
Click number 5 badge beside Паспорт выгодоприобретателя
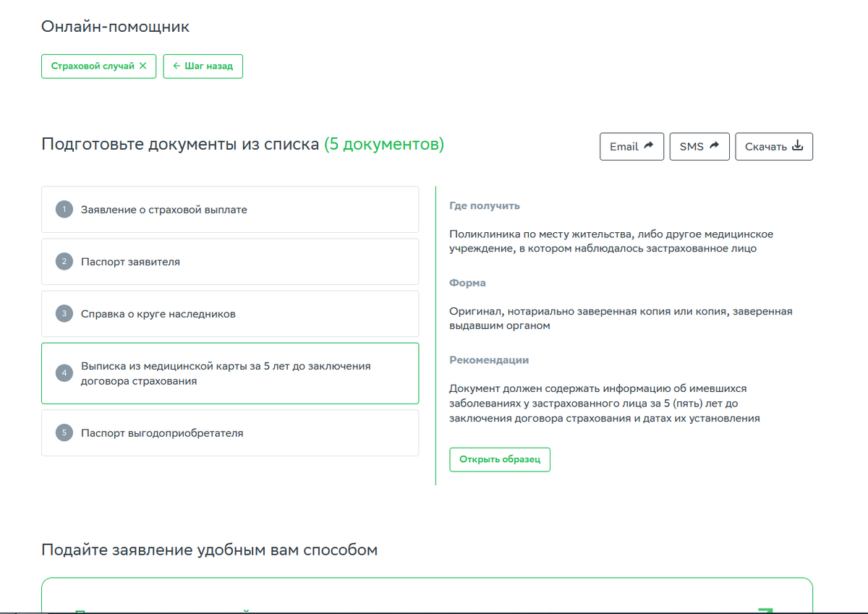click(64, 433)
